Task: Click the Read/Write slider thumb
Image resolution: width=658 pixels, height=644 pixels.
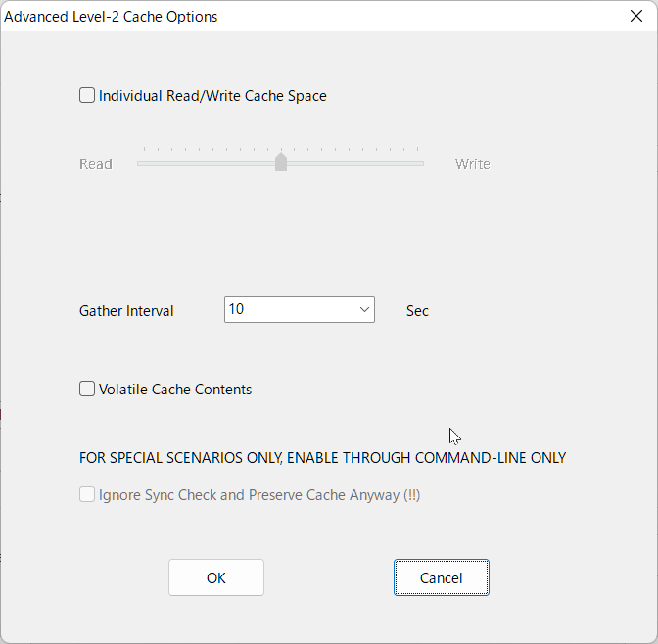Action: [281, 161]
